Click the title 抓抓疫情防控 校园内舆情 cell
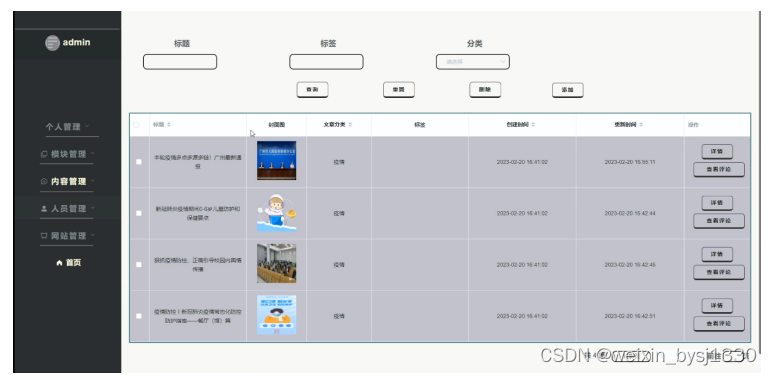 [x=198, y=265]
